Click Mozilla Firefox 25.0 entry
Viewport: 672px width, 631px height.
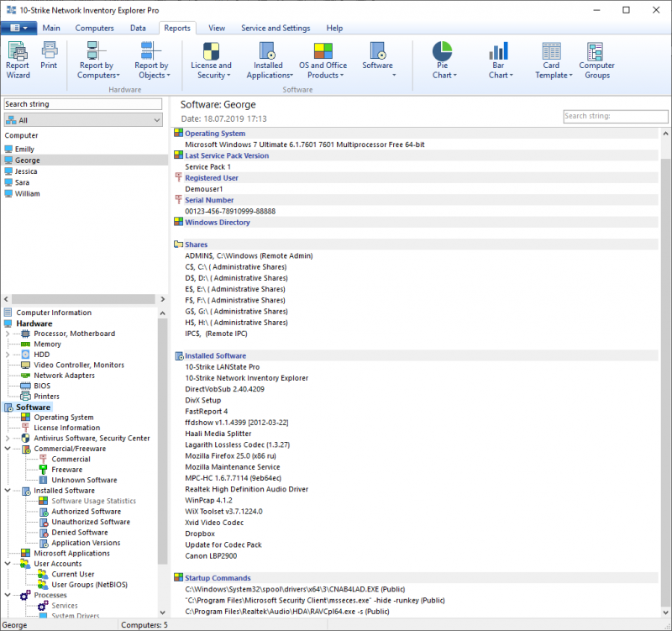[x=230, y=456]
